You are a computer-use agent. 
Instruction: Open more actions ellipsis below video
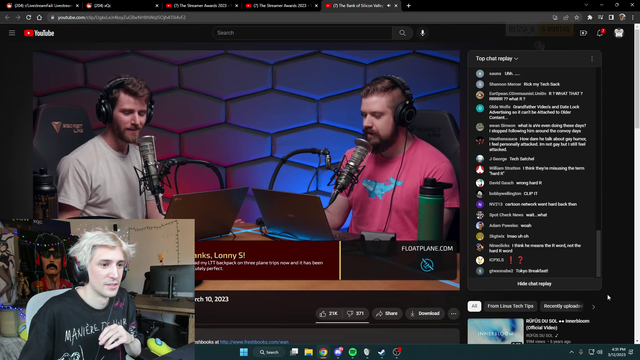click(x=453, y=313)
